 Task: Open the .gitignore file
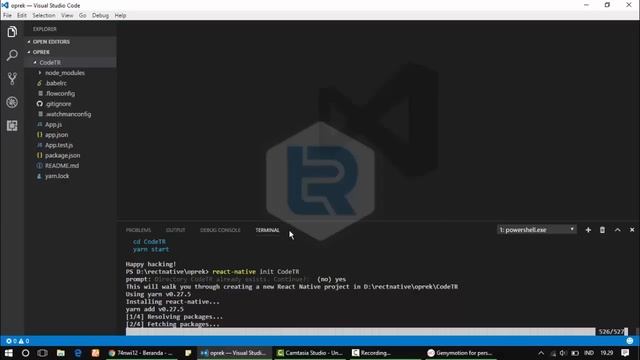coord(70,104)
